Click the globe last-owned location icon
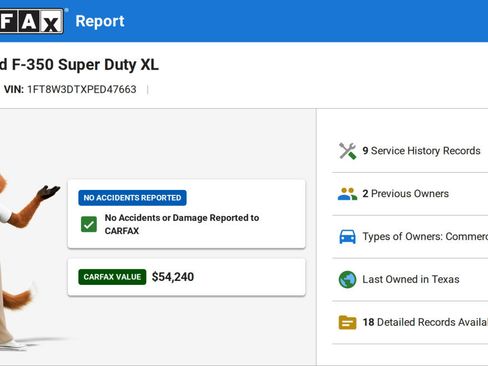 click(x=347, y=279)
